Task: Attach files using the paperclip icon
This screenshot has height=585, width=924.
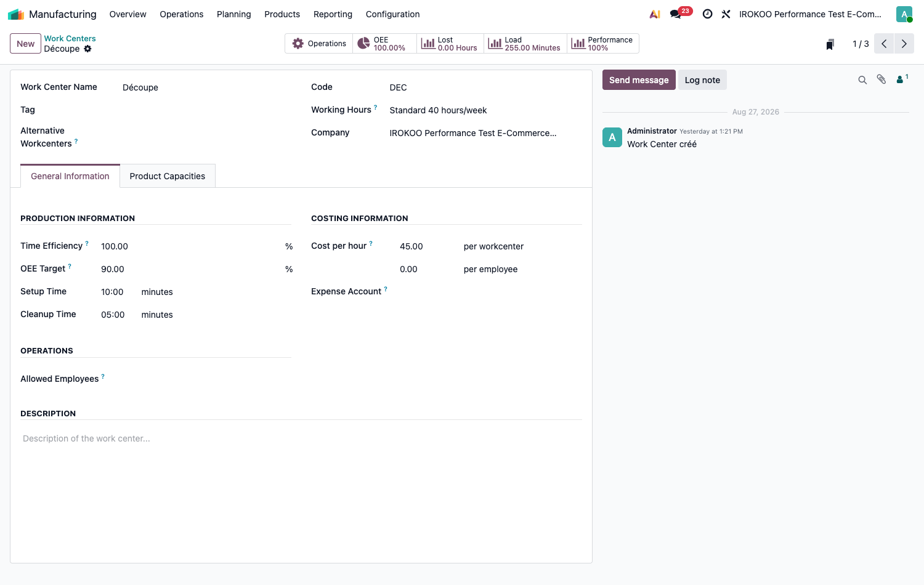Action: 881,79
